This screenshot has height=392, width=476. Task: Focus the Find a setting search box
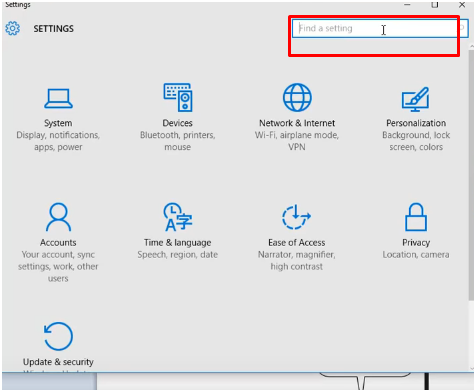[x=380, y=28]
